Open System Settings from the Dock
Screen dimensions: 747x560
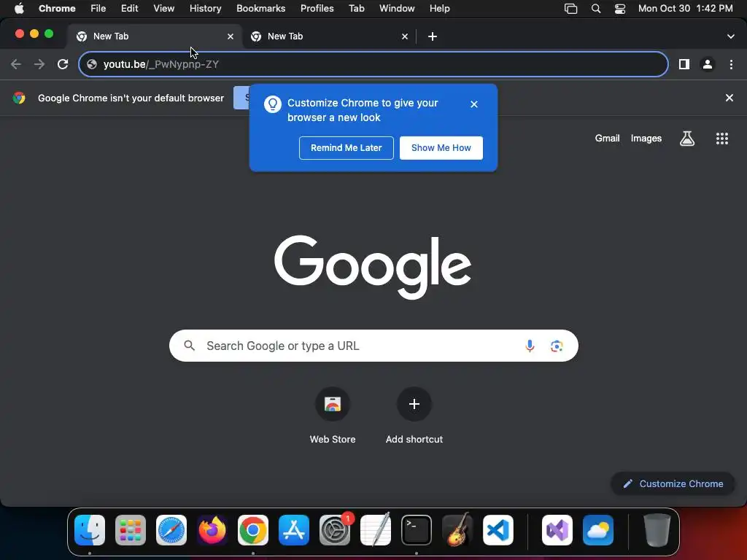click(334, 530)
